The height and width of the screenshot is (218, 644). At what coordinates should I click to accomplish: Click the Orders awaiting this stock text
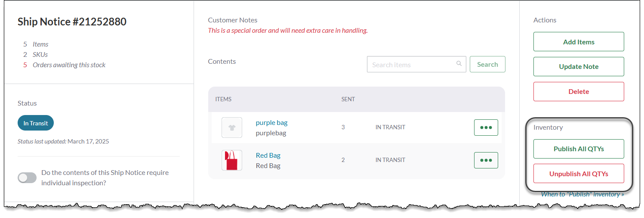tap(69, 65)
